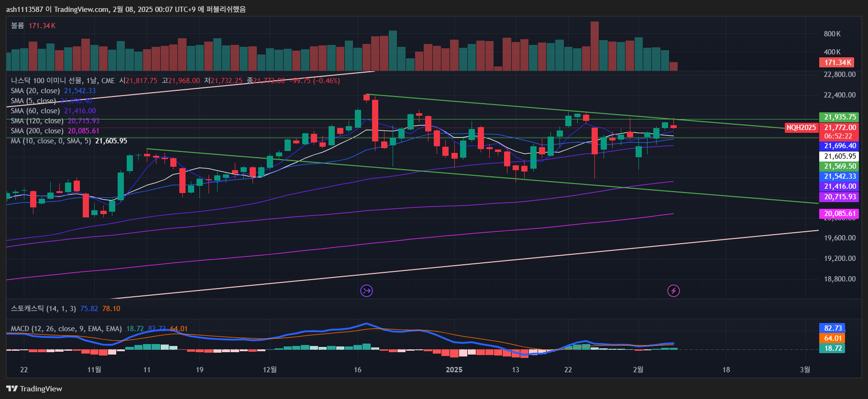Click the red 171.34K volume value tag

[837, 63]
